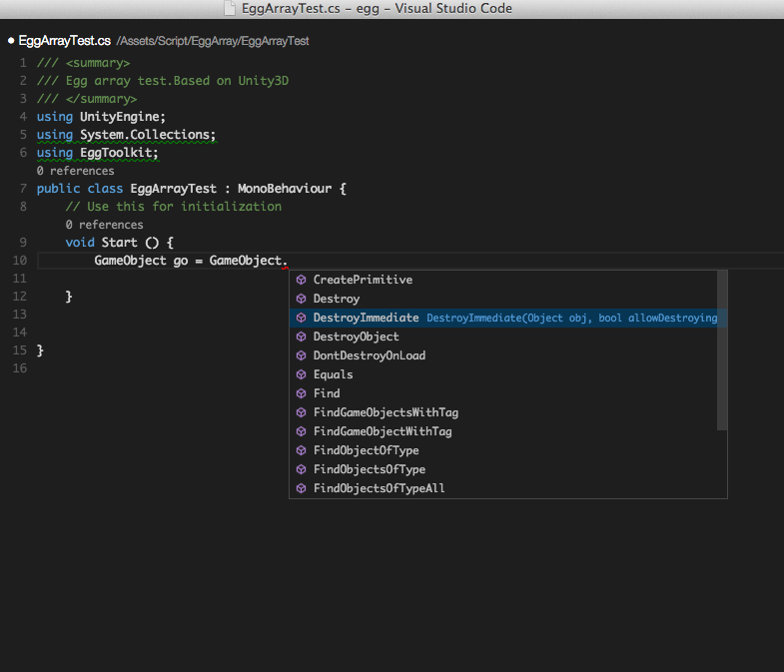Choose FindGameObjectsWithTag suggestion
The width and height of the screenshot is (784, 672).
coord(503,412)
